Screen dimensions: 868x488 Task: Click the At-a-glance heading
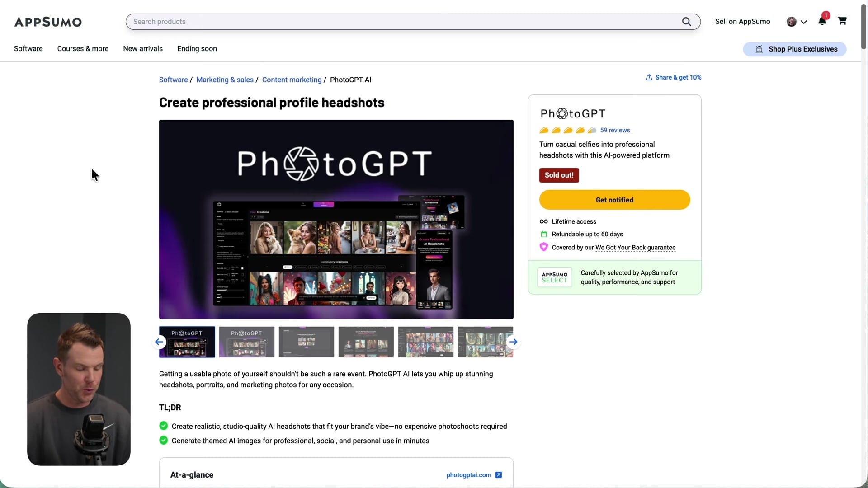pos(192,475)
